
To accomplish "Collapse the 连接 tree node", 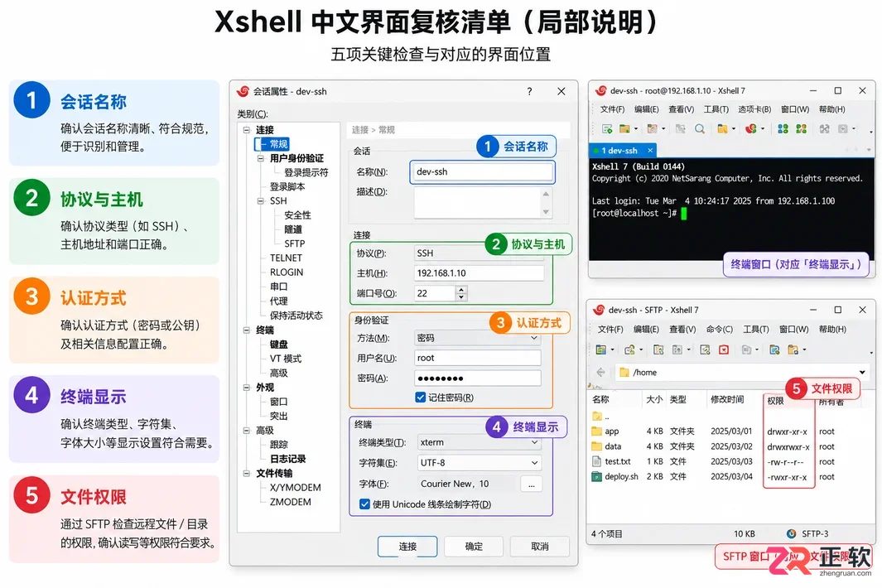I will 246,129.
